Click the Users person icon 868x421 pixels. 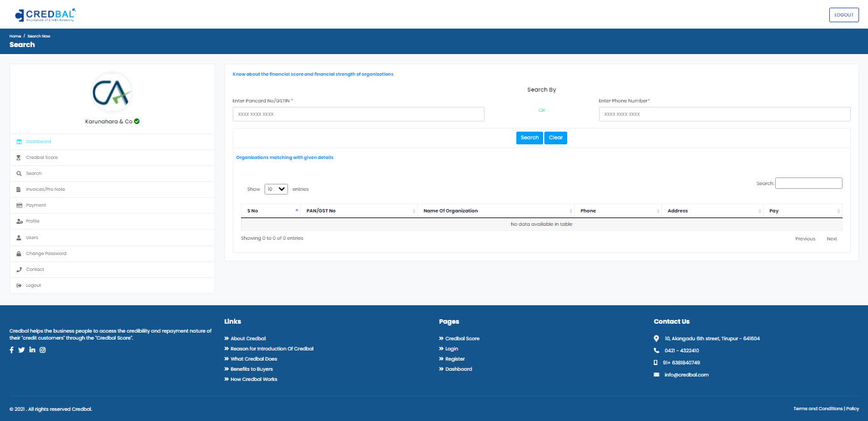tap(19, 238)
